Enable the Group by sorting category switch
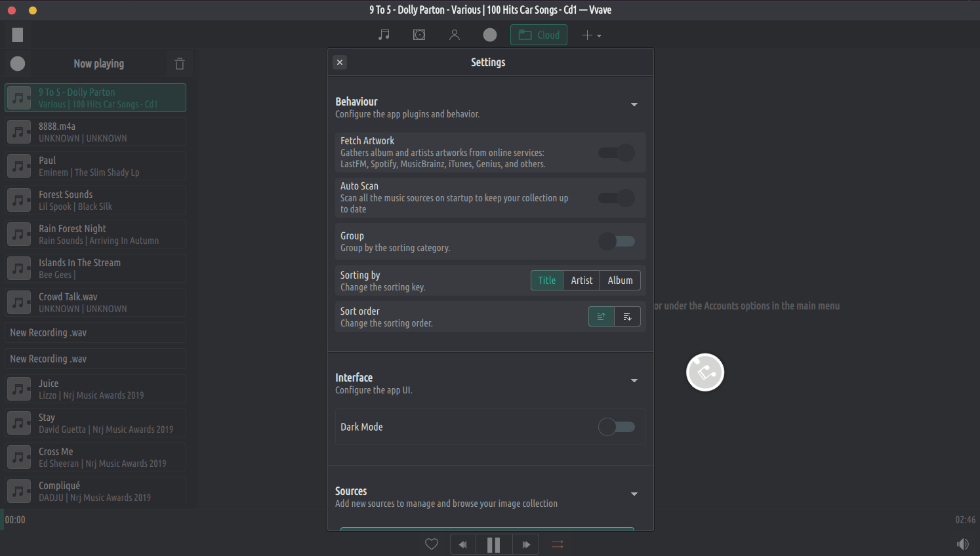This screenshot has height=556, width=980. 617,241
